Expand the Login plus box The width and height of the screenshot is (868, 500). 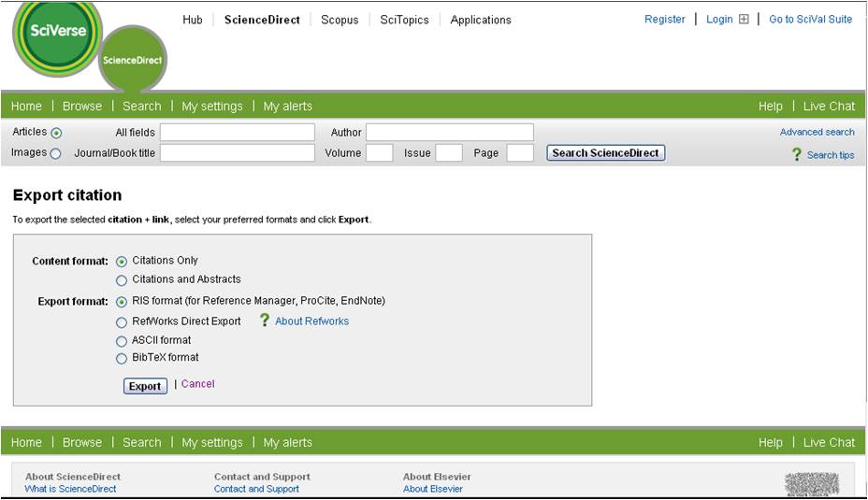[x=744, y=20]
